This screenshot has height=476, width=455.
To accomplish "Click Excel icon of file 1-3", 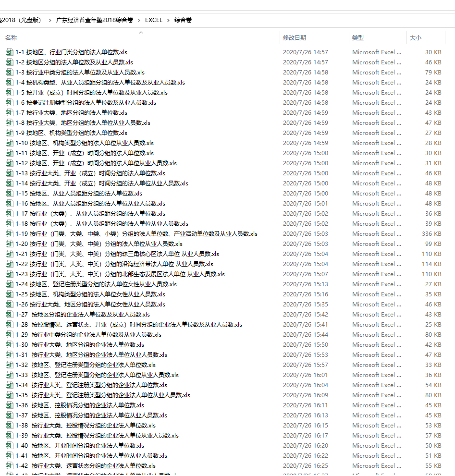I will click(10, 72).
